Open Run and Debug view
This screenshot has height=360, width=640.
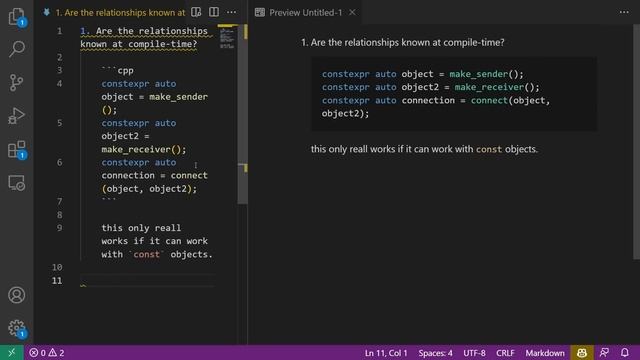point(17,116)
